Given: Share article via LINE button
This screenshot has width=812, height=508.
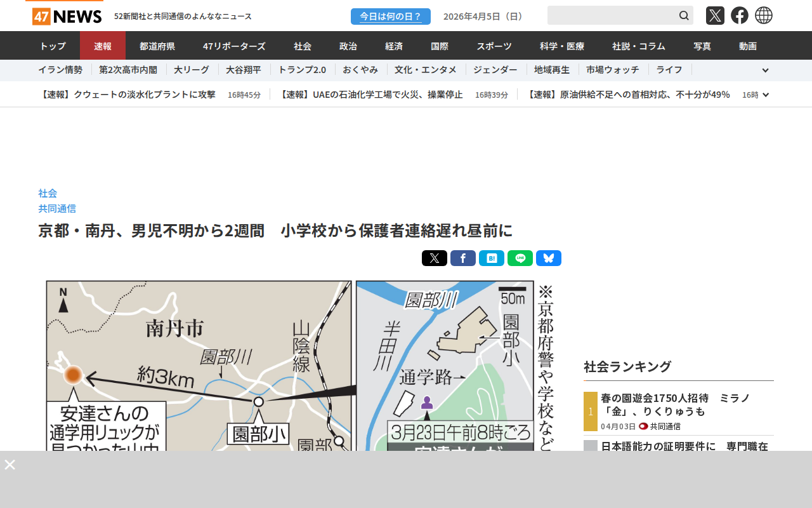Looking at the screenshot, I should click(520, 258).
